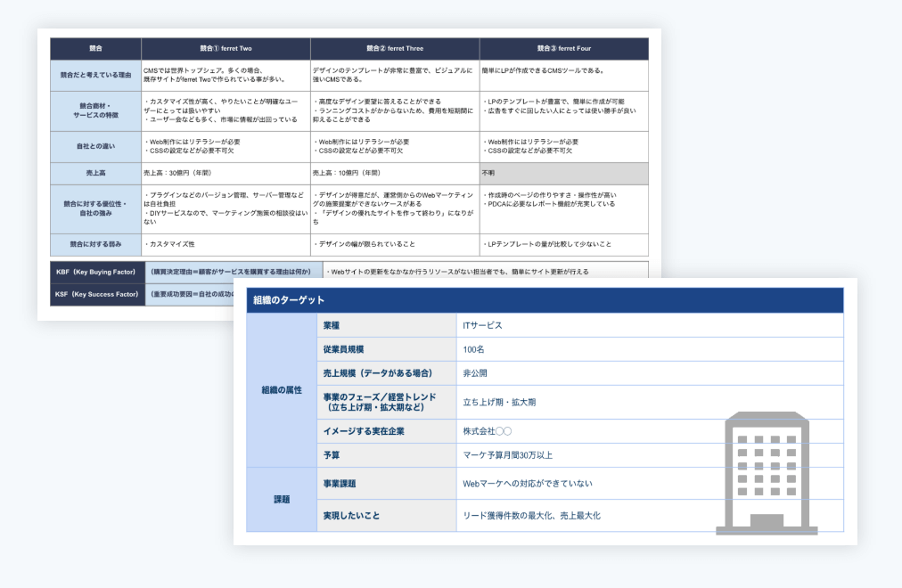Click the gray office building icon

(767, 473)
